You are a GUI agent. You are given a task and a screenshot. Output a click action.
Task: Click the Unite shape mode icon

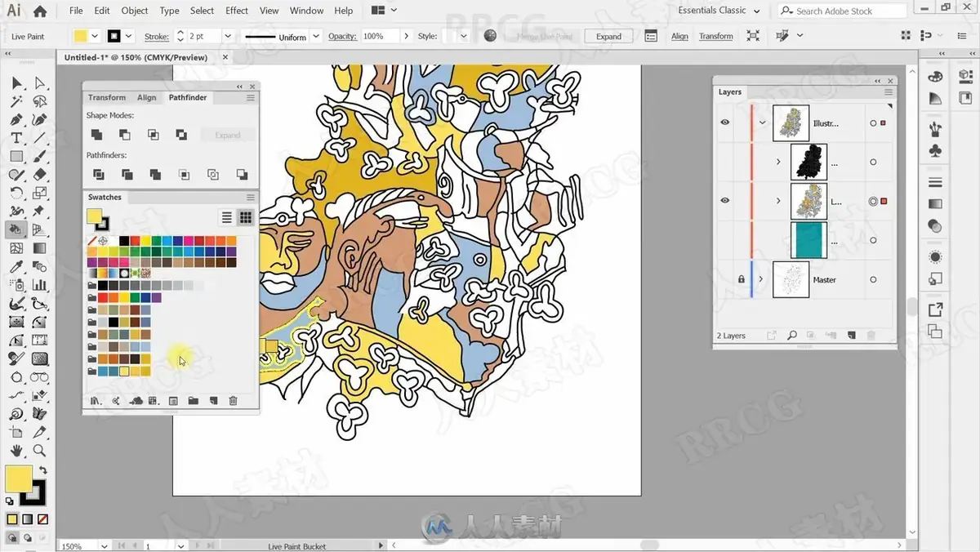pos(96,135)
